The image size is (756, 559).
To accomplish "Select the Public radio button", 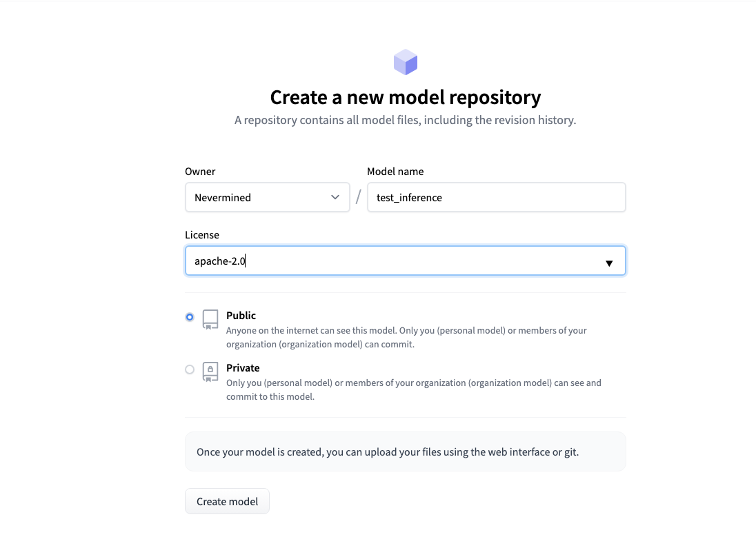I will click(190, 317).
